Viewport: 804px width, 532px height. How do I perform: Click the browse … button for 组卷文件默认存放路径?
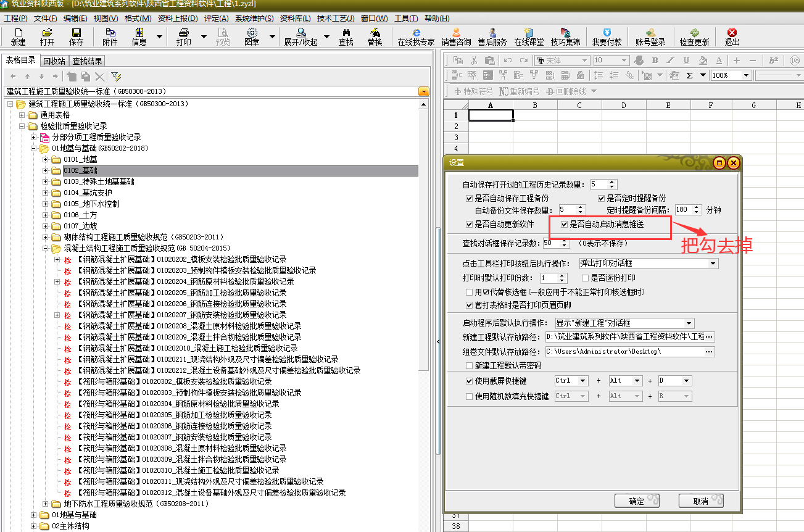(x=710, y=352)
